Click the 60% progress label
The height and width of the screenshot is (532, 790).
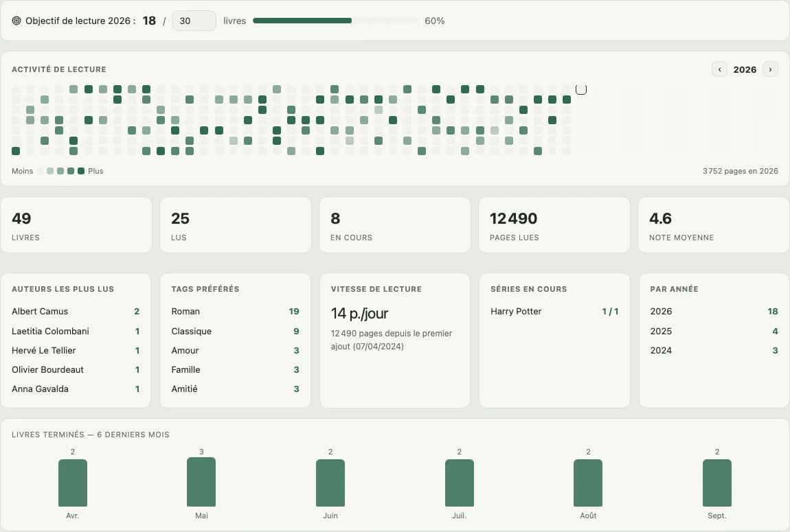(x=434, y=21)
